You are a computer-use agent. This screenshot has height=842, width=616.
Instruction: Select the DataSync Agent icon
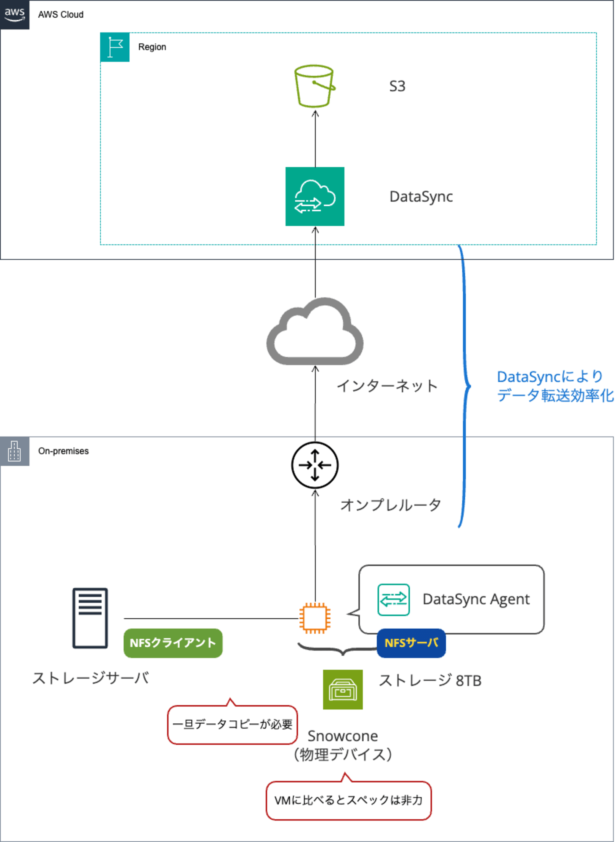tap(394, 600)
